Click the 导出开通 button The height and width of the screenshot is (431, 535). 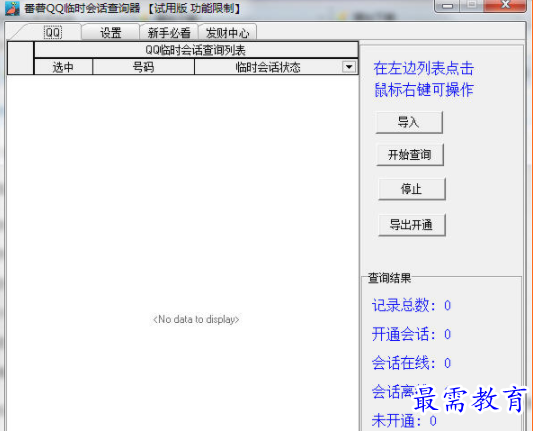click(x=412, y=225)
